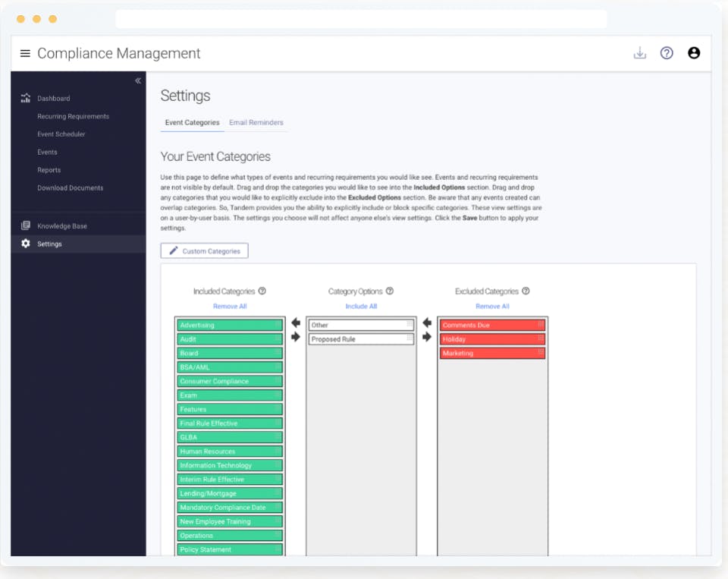The width and height of the screenshot is (728, 579).
Task: Click Include All under Category Options
Action: (361, 307)
